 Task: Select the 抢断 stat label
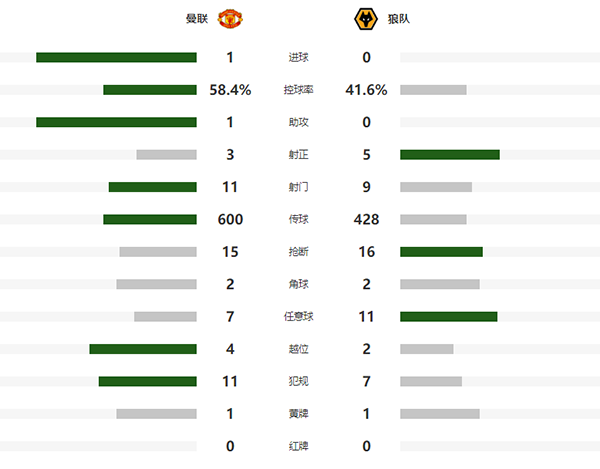299,252
